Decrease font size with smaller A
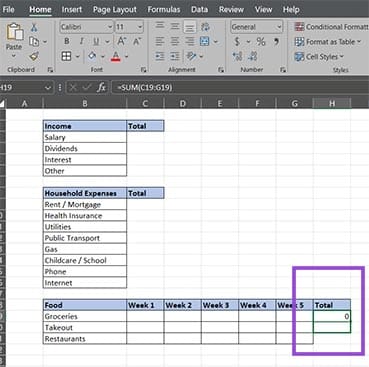 tap(137, 41)
